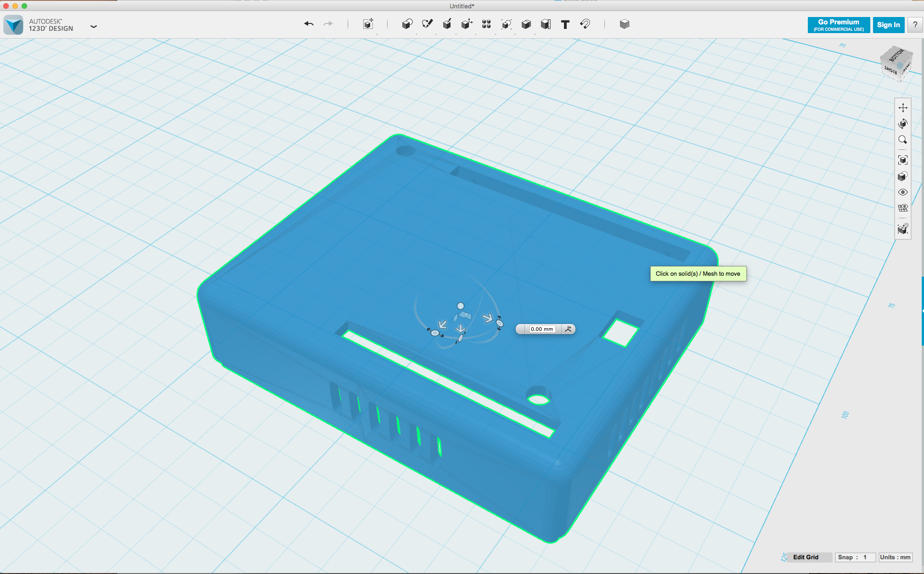This screenshot has width=924, height=574.
Task: Select the Transform tool icon
Action: [x=368, y=24]
